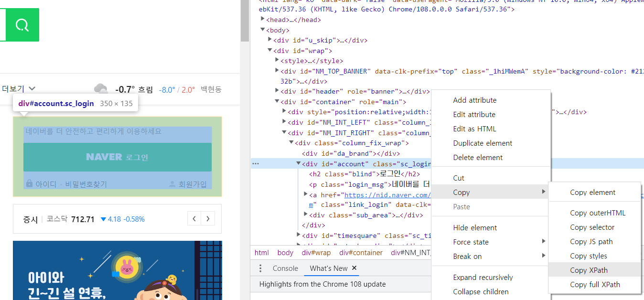Select Copy full XPath in submenu
The height and width of the screenshot is (300, 644).
(595, 285)
